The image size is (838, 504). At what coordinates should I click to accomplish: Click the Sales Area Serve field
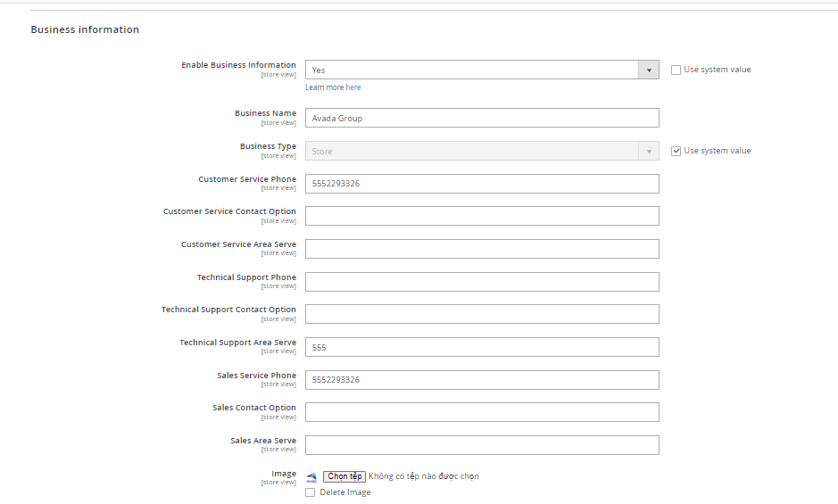(x=482, y=445)
